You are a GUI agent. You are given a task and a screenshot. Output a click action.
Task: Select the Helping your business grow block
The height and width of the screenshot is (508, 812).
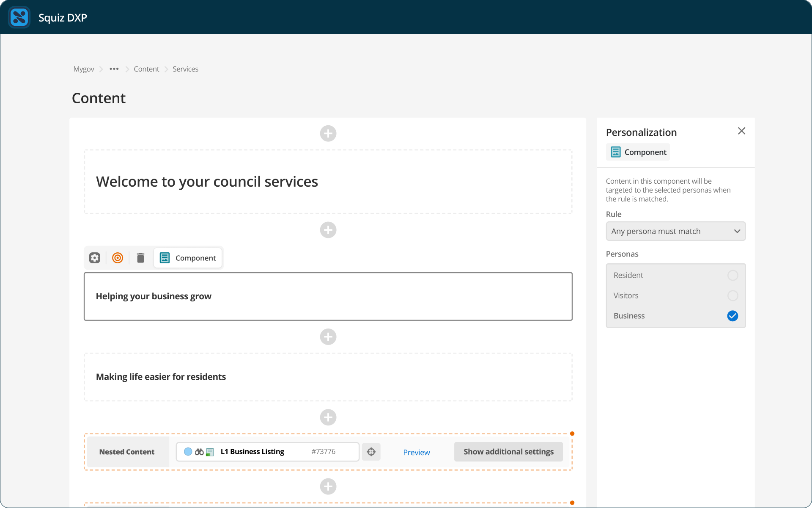pyautogui.click(x=328, y=296)
